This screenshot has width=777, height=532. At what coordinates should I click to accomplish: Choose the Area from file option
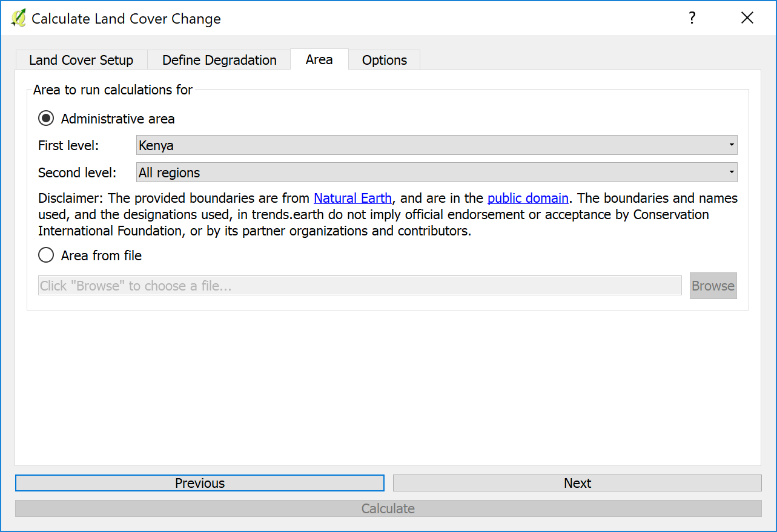click(46, 255)
